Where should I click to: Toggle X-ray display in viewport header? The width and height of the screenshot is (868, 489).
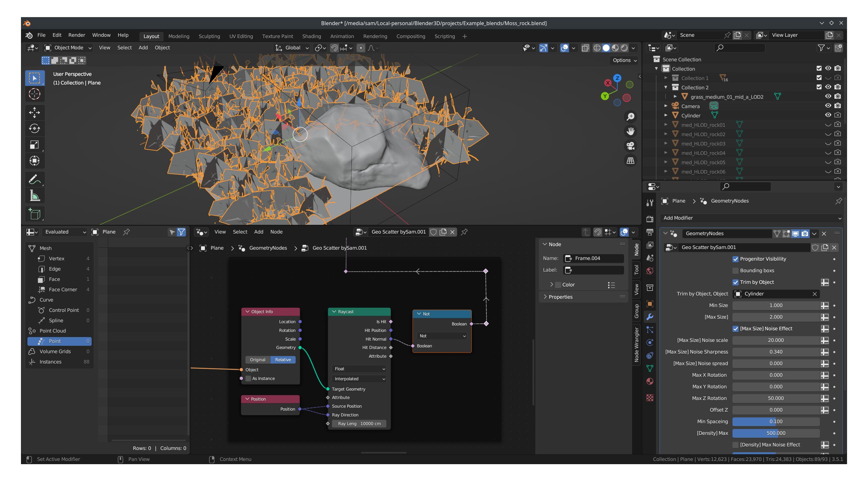(x=585, y=48)
